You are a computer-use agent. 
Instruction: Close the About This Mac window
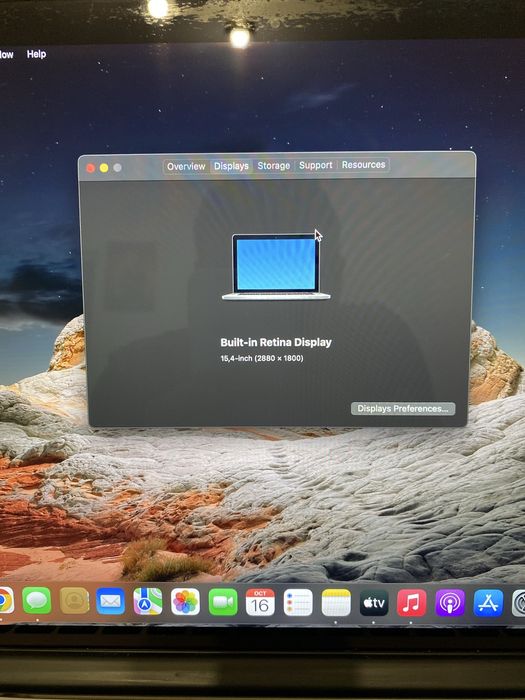(x=90, y=168)
